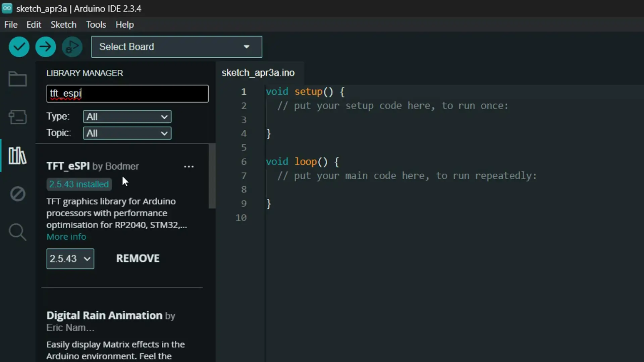
Task: Click line number 10 in the gutter
Action: click(x=241, y=218)
